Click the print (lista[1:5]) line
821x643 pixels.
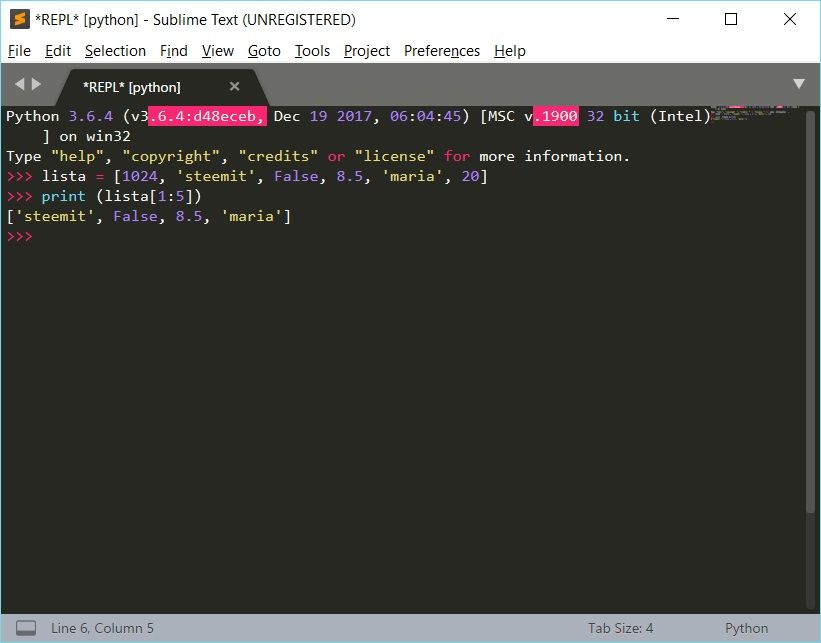[x=104, y=196]
